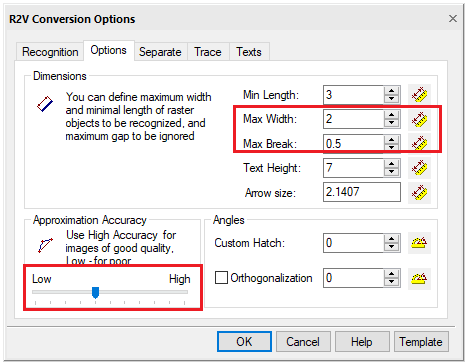Decrease Text Height with down arrow
The image size is (467, 362).
(392, 172)
